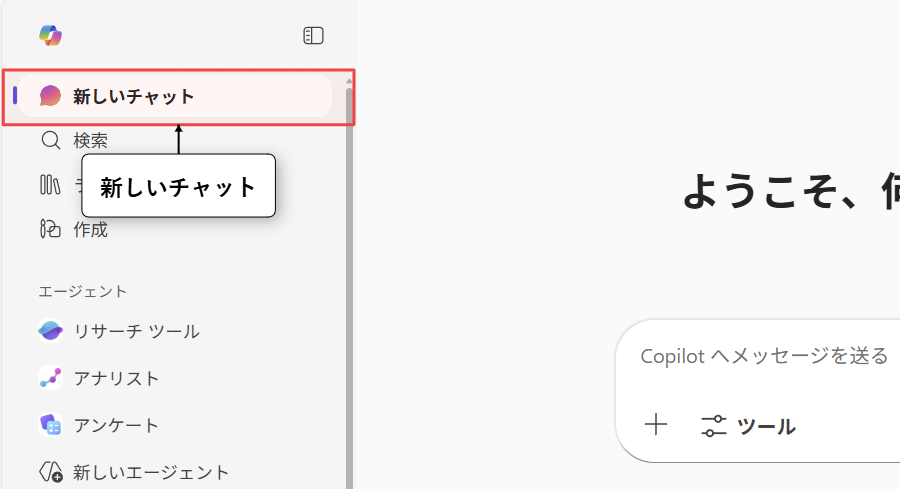Click the plus icon to add attachment

pos(656,425)
